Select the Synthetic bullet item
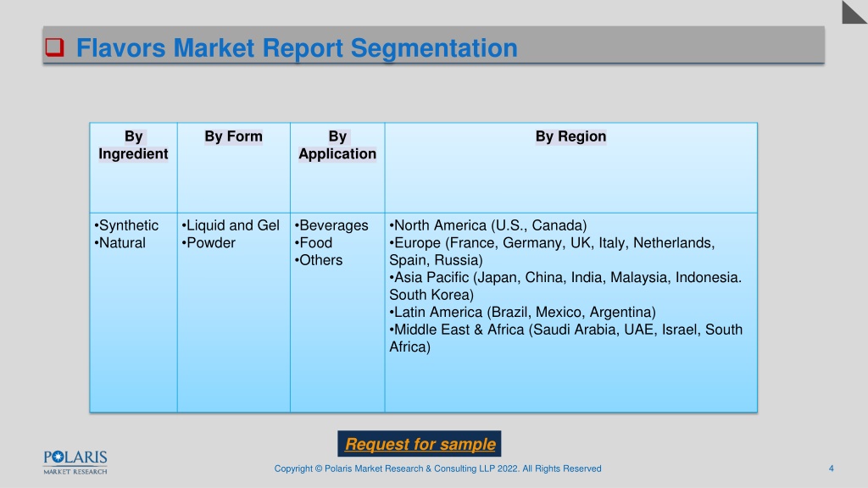The height and width of the screenshot is (488, 868). click(126, 225)
